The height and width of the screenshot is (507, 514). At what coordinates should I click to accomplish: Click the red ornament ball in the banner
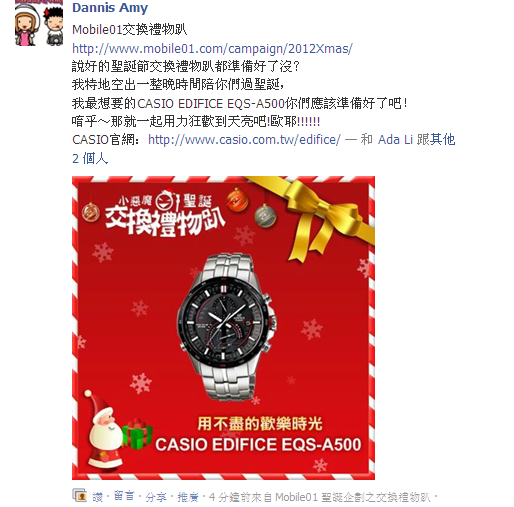coord(237,199)
